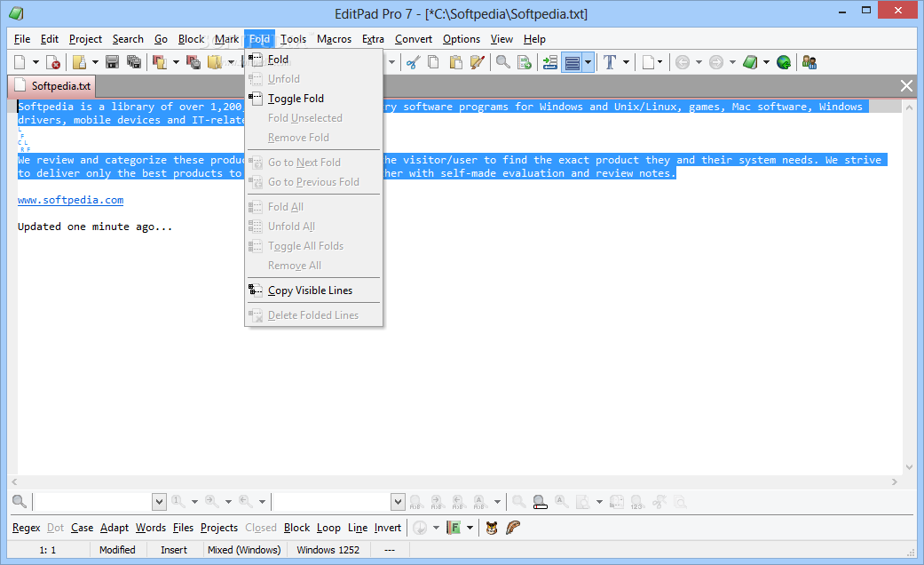
Task: Click the Back navigation arrow icon
Action: pos(683,62)
